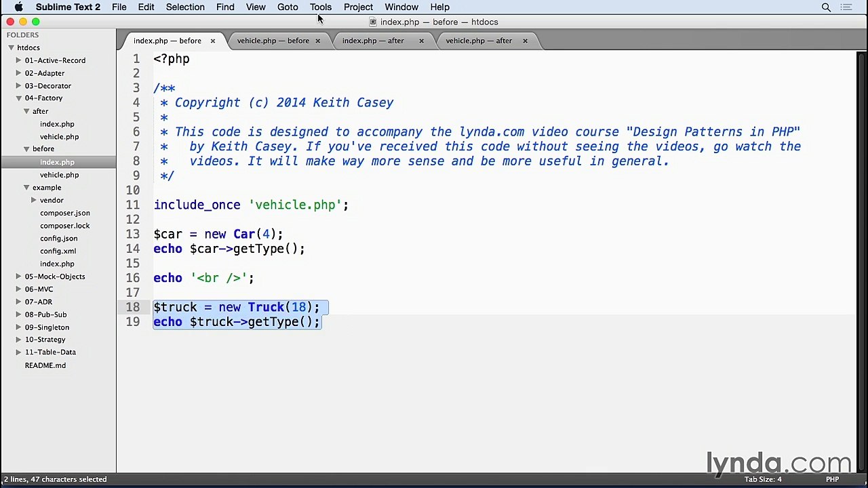The height and width of the screenshot is (488, 868).
Task: Expand the 01-Active-Record folder
Action: tap(19, 60)
